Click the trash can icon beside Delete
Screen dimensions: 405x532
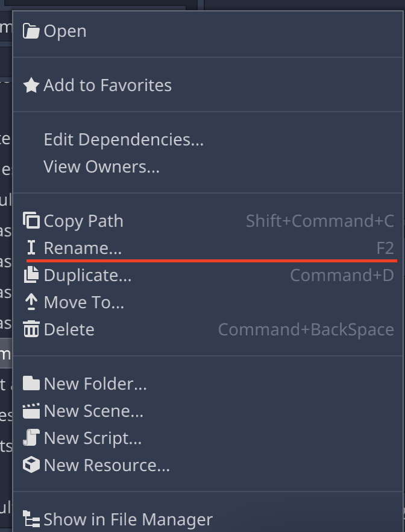31,329
